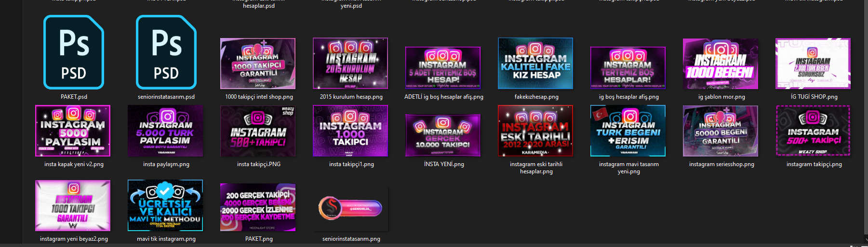The width and height of the screenshot is (868, 247).
Task: Select instagram mavi tasarım yeni.png thumbnail
Action: (x=628, y=131)
